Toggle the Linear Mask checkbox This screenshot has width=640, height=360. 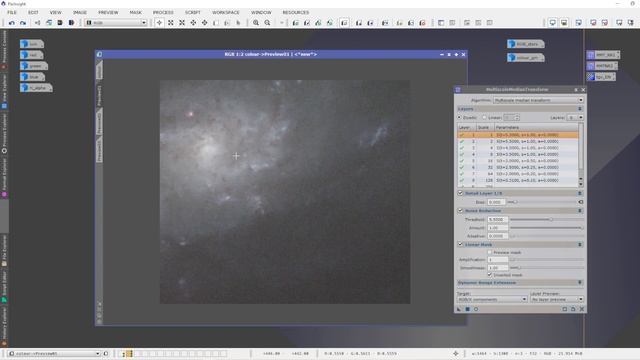tap(460, 244)
